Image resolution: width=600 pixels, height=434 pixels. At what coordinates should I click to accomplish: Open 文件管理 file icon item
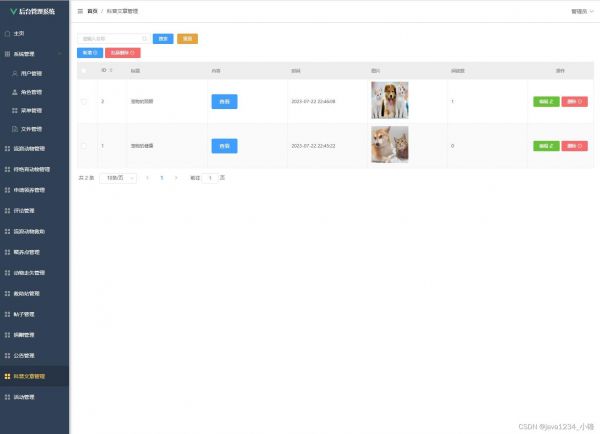pos(15,129)
